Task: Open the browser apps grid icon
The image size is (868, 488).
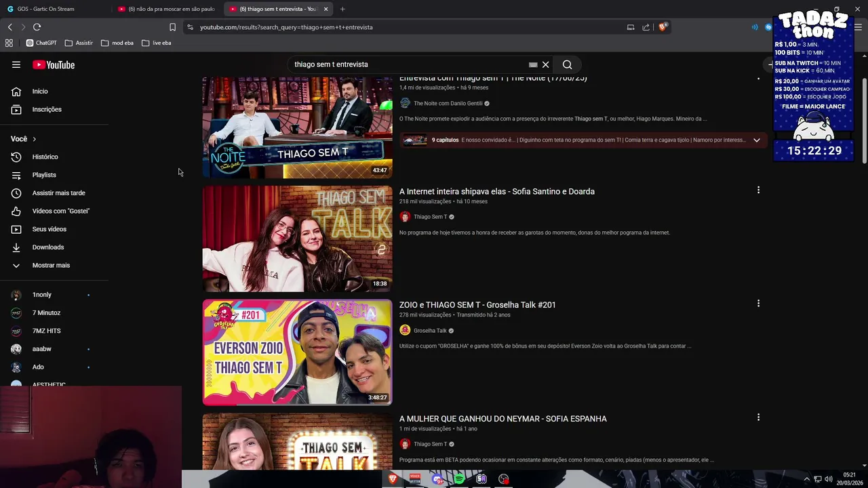Action: coord(9,43)
